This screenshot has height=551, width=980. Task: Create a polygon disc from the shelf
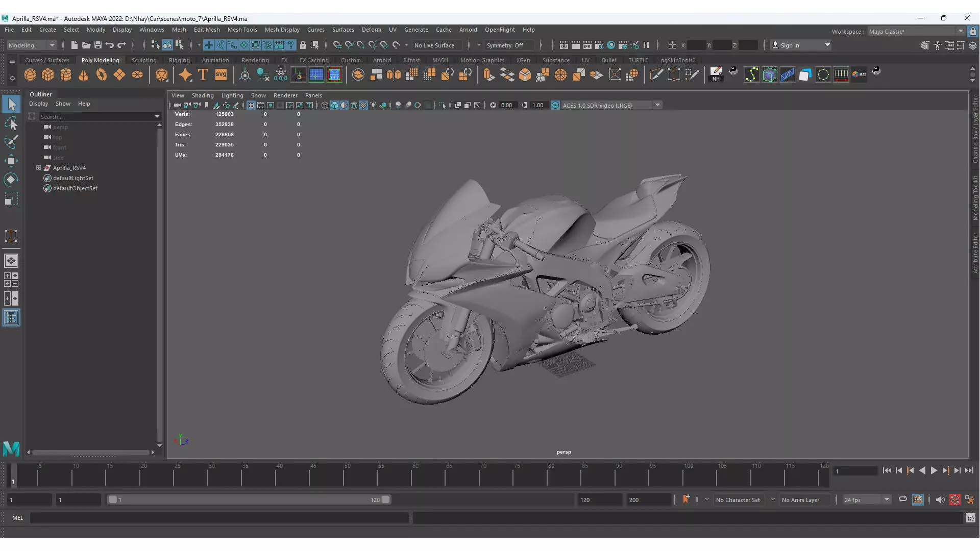137,75
